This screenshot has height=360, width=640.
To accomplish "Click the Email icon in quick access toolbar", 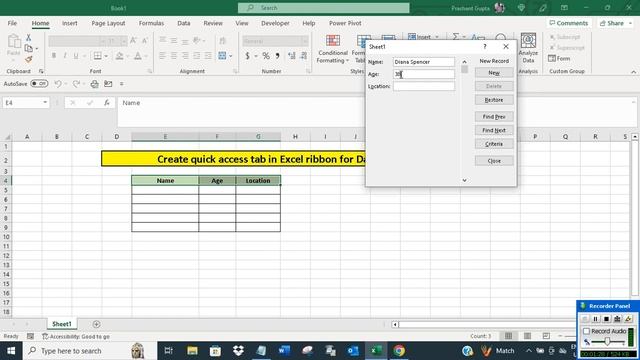I will click(108, 84).
